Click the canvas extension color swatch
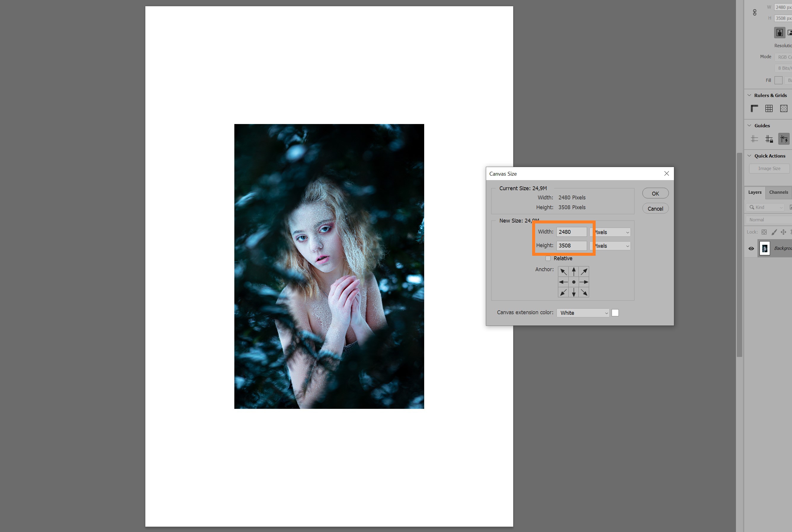Viewport: 792px width, 532px height. click(x=615, y=313)
